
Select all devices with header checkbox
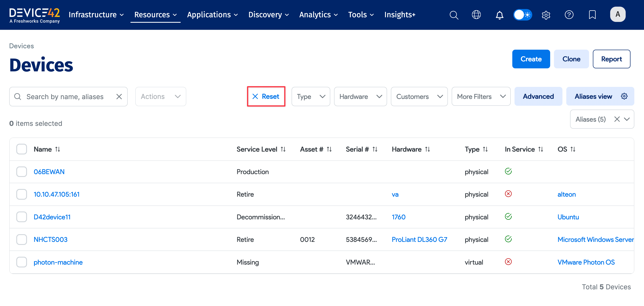point(22,149)
